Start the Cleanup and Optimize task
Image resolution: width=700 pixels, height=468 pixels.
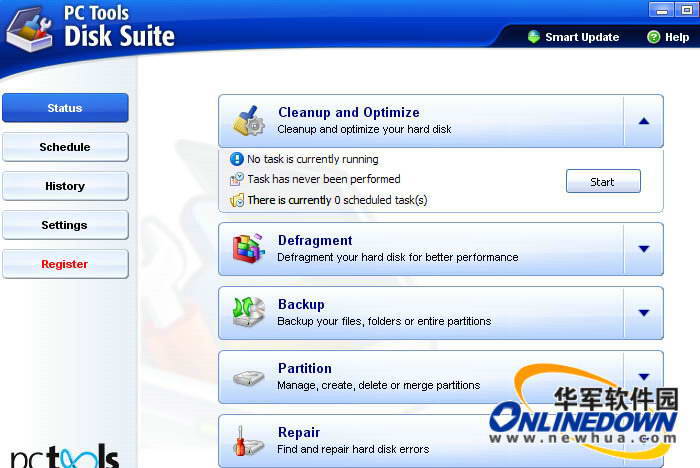tap(603, 181)
